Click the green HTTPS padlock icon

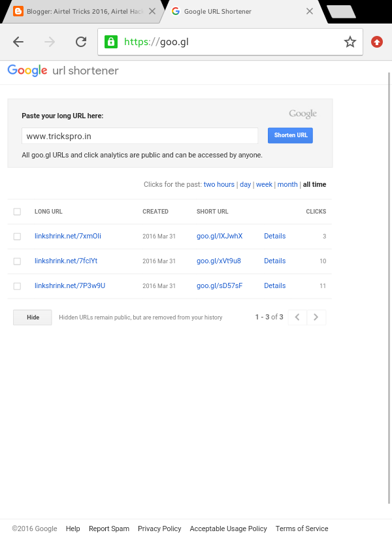[x=111, y=41]
